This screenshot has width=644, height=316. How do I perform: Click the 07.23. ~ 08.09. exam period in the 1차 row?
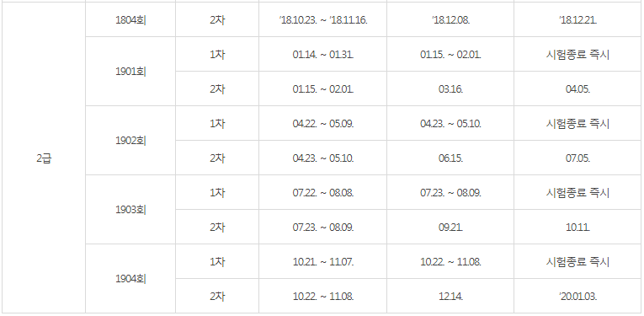450,193
